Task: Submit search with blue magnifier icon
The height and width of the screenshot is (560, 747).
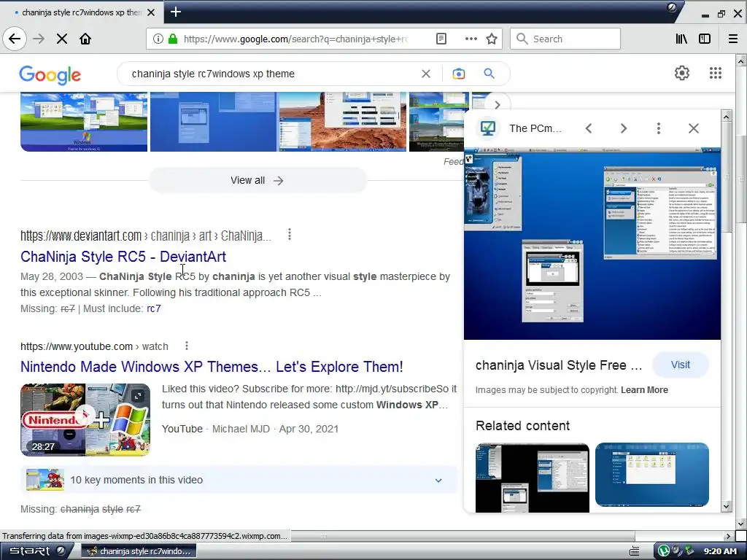Action: (x=489, y=74)
